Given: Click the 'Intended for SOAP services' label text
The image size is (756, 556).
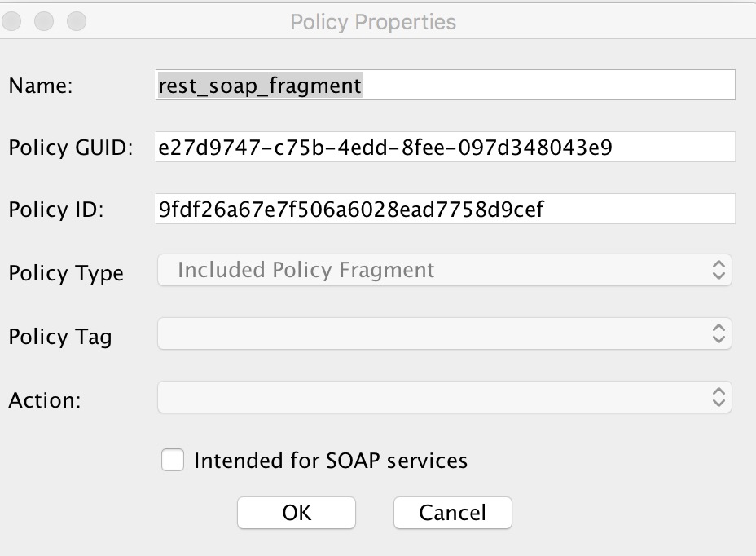Looking at the screenshot, I should tap(331, 461).
